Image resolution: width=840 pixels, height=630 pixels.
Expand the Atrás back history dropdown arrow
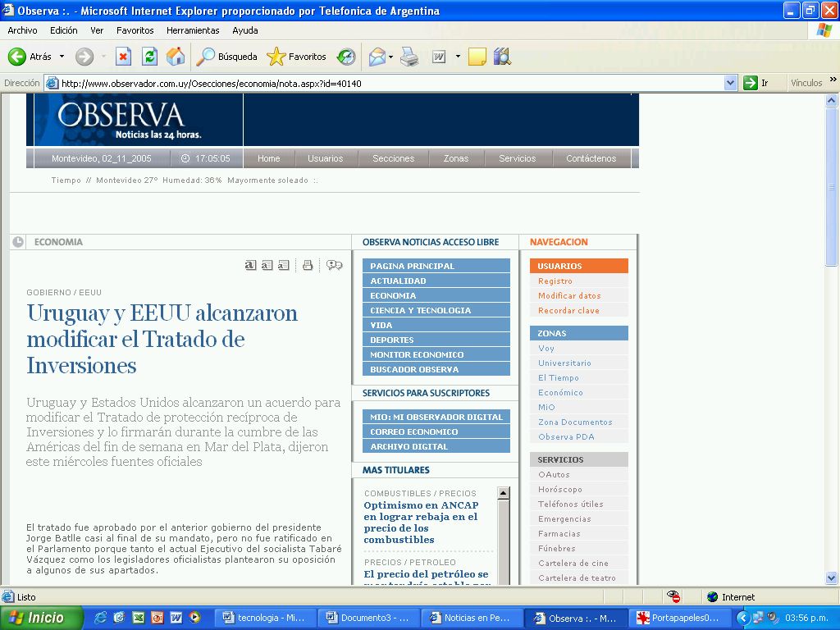pos(62,57)
